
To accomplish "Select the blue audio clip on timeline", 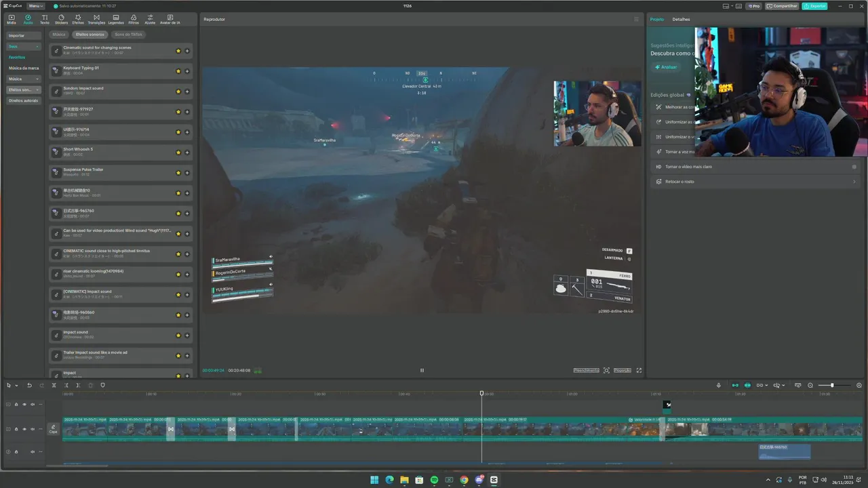I will (x=785, y=451).
